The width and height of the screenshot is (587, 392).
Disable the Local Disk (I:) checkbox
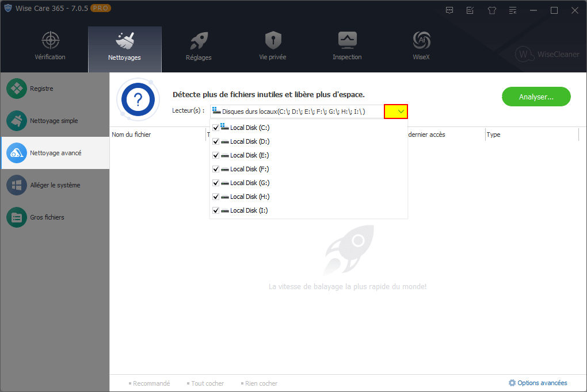(216, 210)
